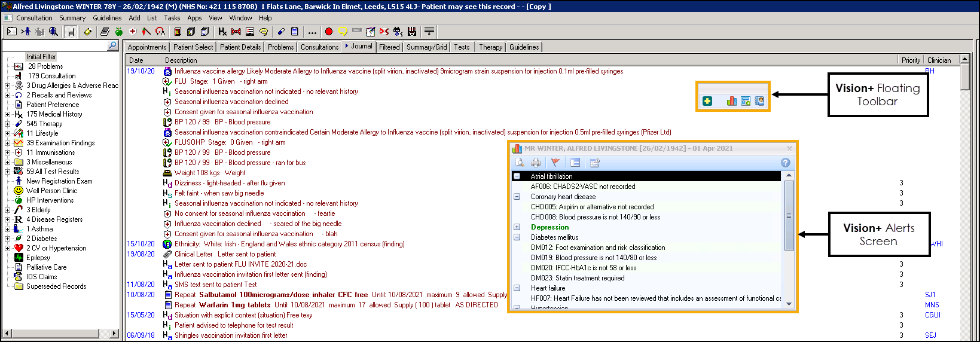The image size is (980, 342).
Task: Open help via blue question mark icon
Action: pyautogui.click(x=786, y=163)
